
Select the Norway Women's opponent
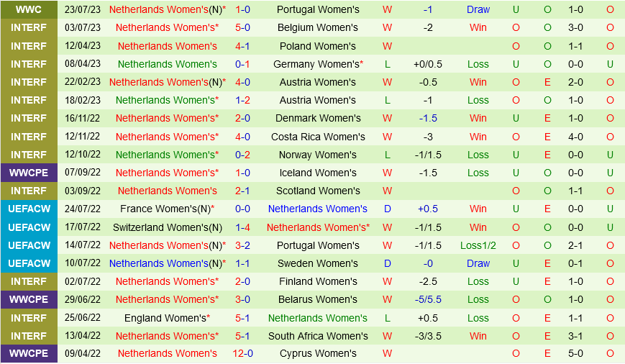coord(317,155)
